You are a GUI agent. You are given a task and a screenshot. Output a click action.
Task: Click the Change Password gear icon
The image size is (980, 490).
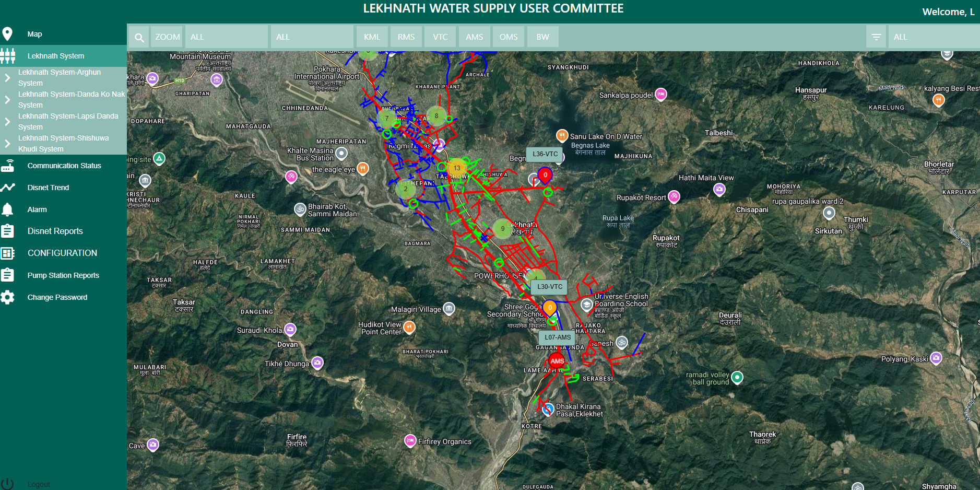click(x=7, y=297)
